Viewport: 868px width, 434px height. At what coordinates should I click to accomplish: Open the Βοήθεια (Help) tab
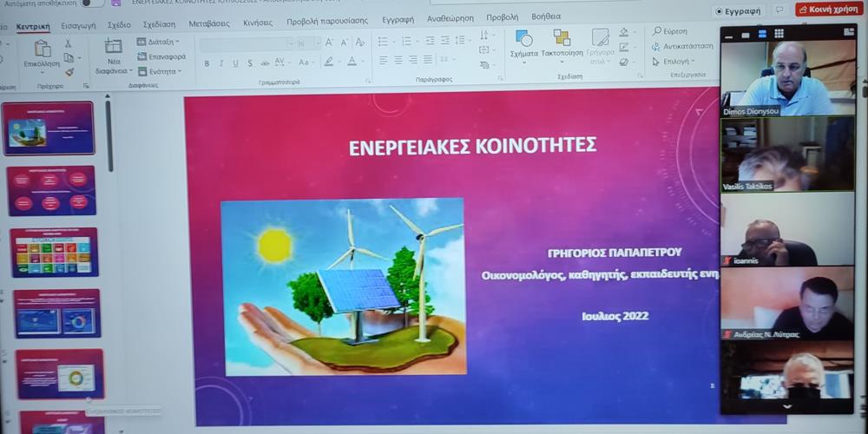pyautogui.click(x=546, y=16)
